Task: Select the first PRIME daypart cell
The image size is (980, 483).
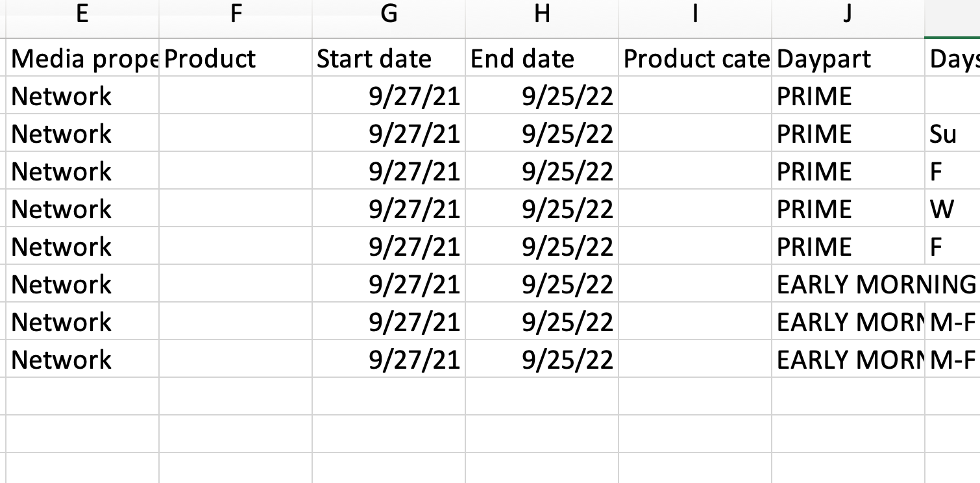Action: click(848, 96)
